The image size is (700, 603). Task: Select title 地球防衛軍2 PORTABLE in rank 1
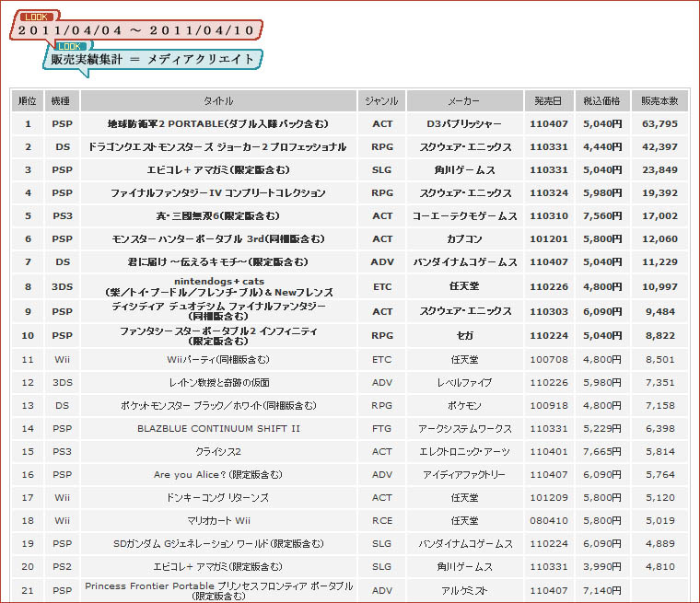(x=218, y=123)
